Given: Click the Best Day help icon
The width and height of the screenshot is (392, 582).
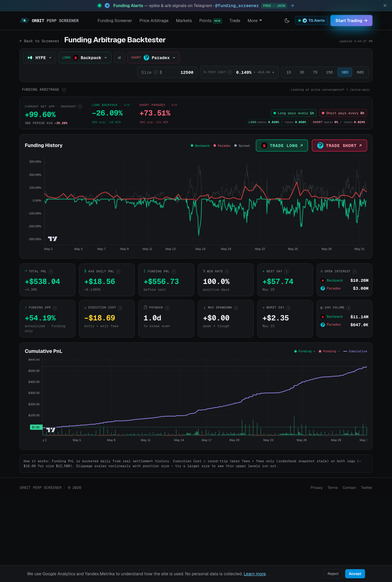Looking at the screenshot, I should (286, 272).
